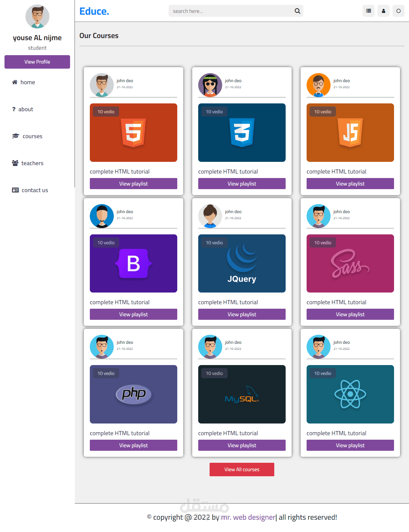Click View playlist under Sass course
This screenshot has width=409, height=532.
coord(350,314)
